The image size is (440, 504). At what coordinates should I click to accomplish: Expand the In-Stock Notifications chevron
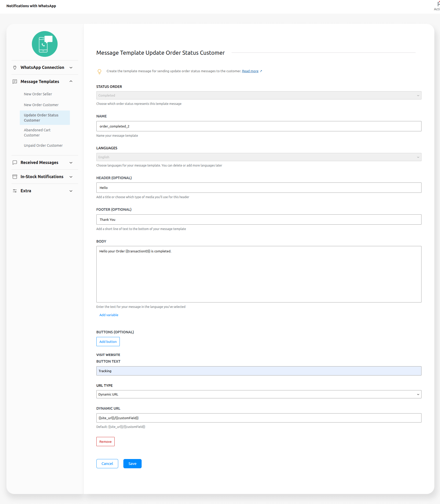71,177
